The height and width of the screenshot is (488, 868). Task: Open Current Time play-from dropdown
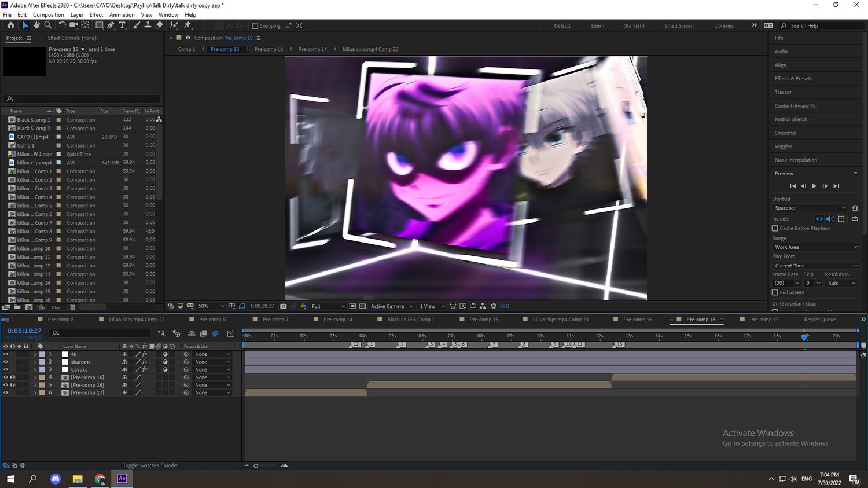(816, 266)
